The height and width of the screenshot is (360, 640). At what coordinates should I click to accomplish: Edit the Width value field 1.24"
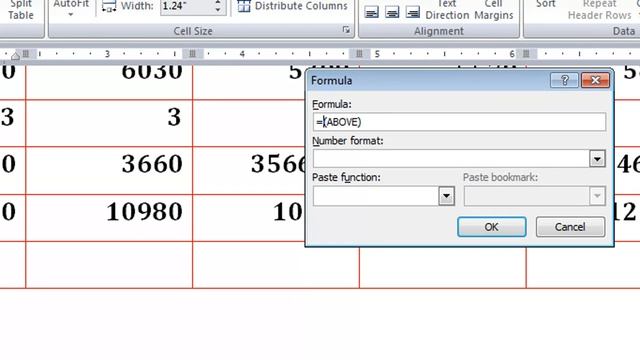[x=186, y=7]
